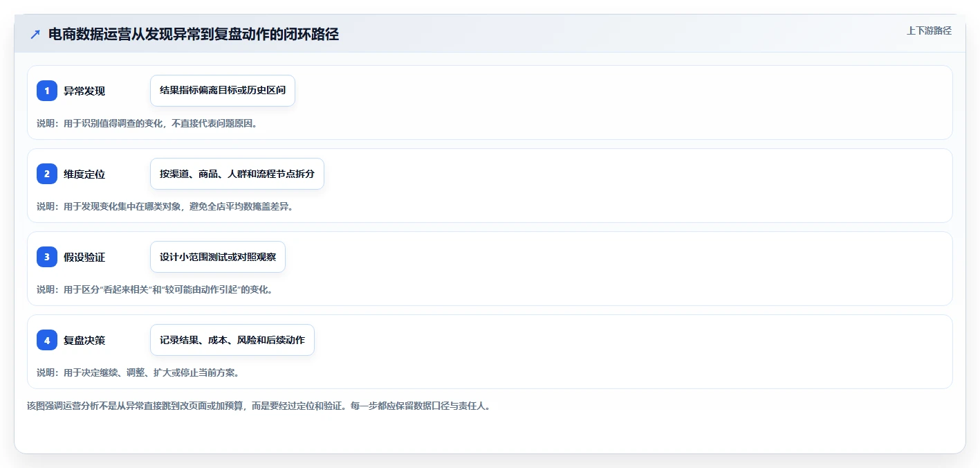Screen dimensions: 980x468
Task: Click the footer paragraph starting 该图强调运营分析
Action: 259,406
